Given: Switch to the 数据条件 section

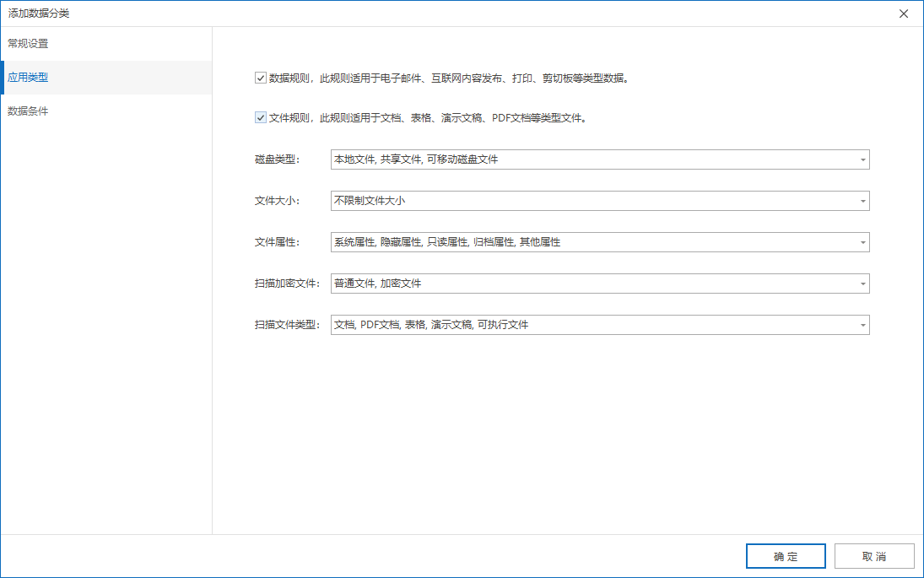Looking at the screenshot, I should point(29,111).
